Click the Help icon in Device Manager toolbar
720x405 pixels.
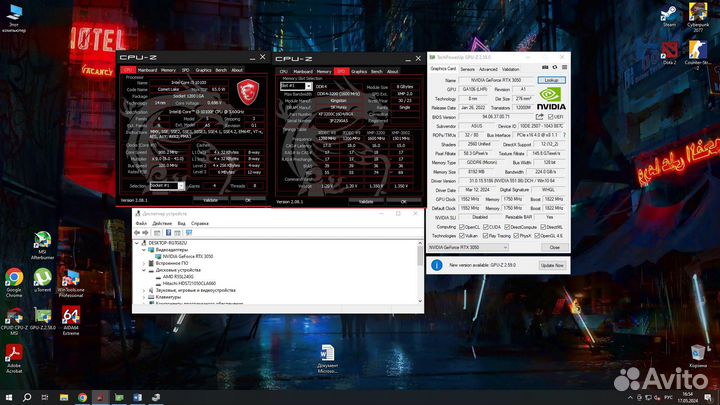point(168,233)
